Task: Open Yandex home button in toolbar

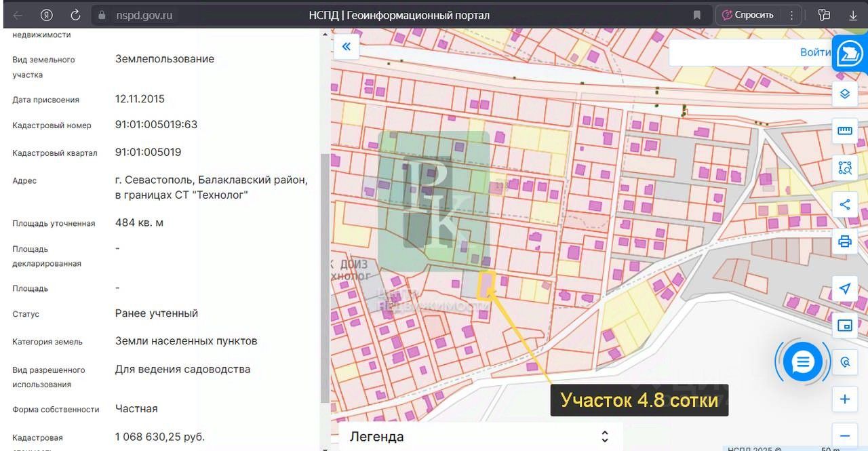Action: [46, 15]
